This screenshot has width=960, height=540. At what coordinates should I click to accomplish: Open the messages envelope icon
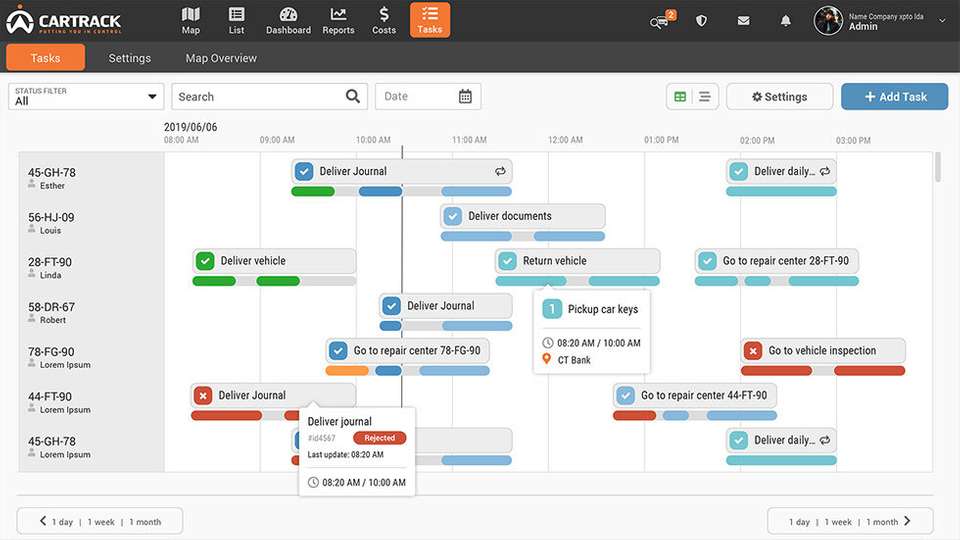point(743,20)
